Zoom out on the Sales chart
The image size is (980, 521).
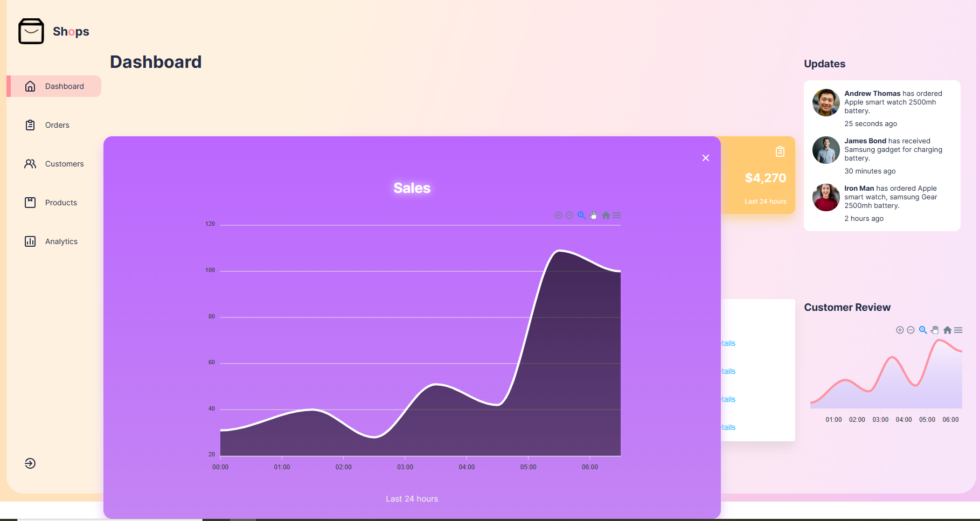click(569, 215)
